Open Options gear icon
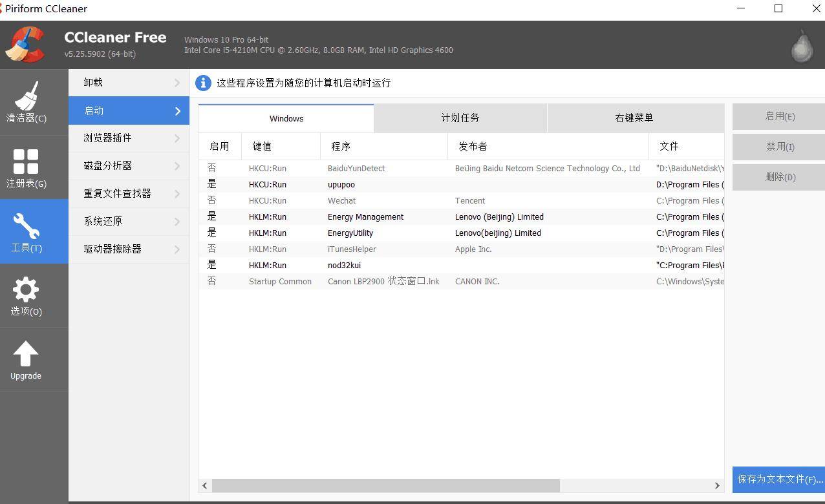Screen dimensions: 825x504 [x=26, y=289]
